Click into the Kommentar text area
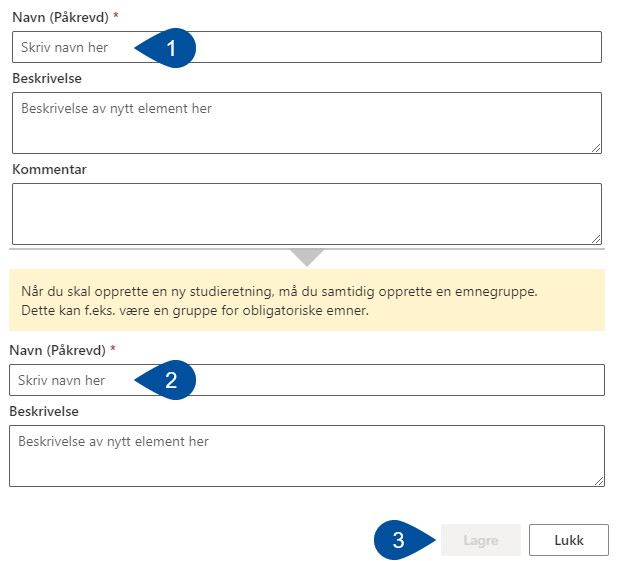Image resolution: width=618 pixels, height=561 pixels. pos(307,214)
